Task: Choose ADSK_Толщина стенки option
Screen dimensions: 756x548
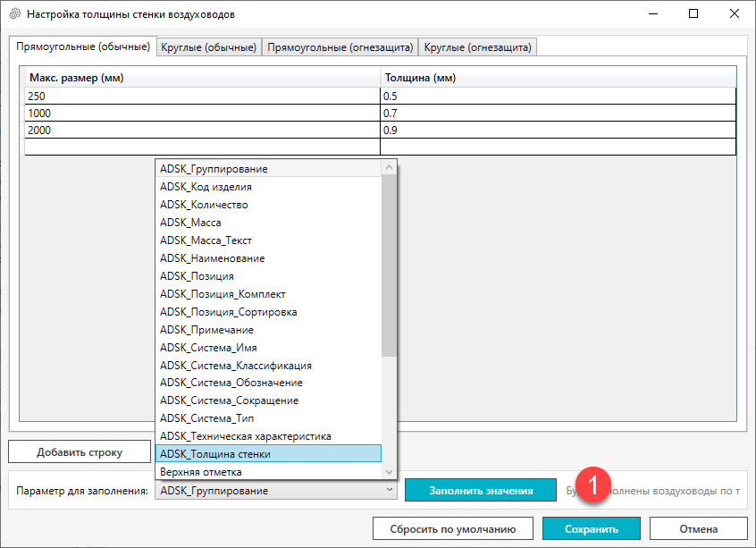Action: click(x=269, y=454)
